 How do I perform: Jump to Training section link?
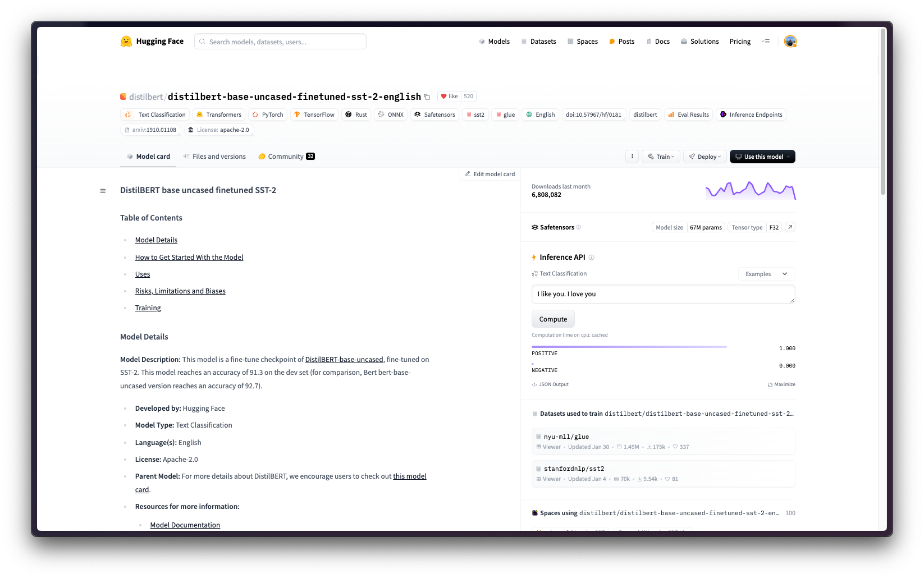pos(148,308)
